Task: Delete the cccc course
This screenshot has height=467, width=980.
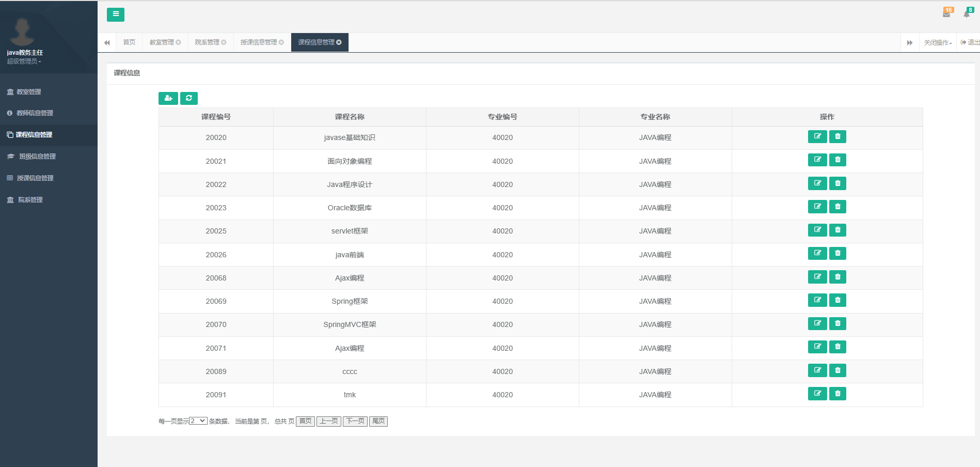Action: (x=837, y=370)
